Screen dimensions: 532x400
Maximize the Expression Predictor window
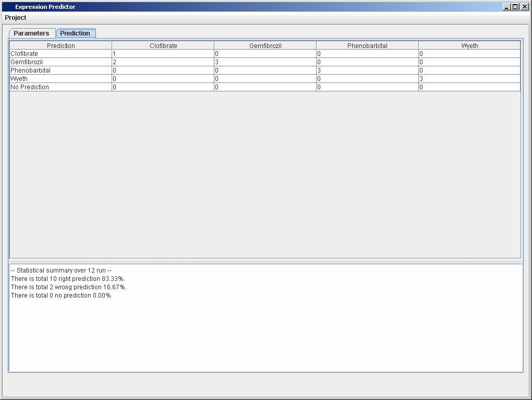point(515,6)
